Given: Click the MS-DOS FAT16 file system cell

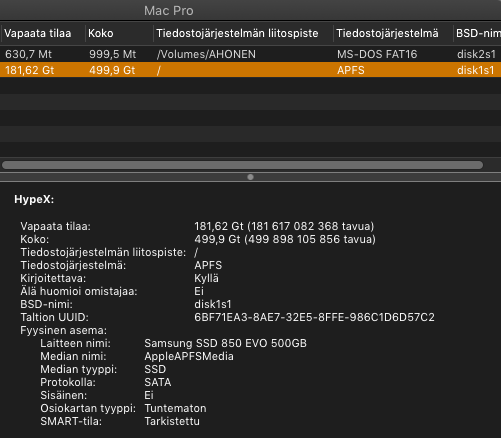Looking at the screenshot, I should tap(377, 54).
